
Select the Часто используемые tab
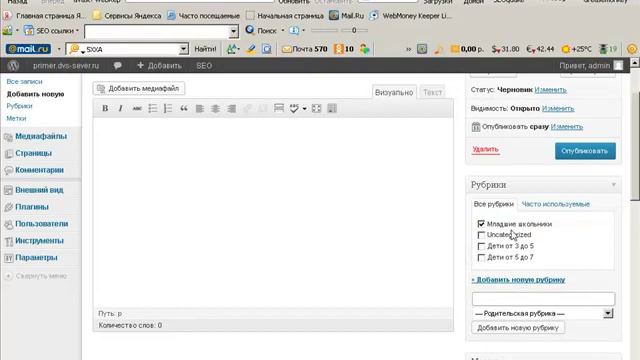click(x=556, y=204)
